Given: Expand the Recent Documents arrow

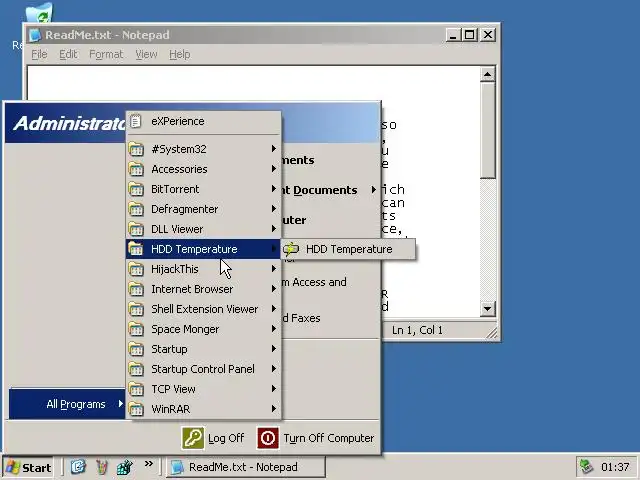Looking at the screenshot, I should click(373, 190).
